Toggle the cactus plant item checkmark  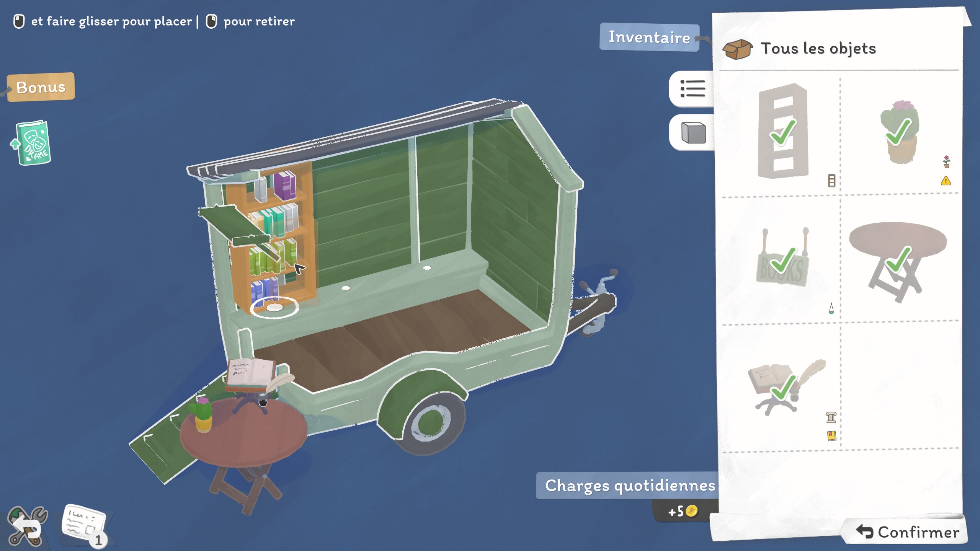tap(898, 132)
